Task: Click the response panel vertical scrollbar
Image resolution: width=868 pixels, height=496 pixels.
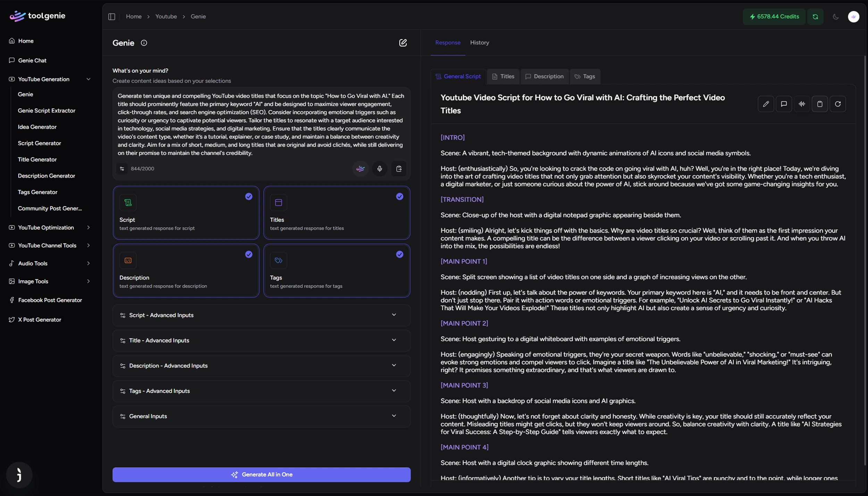Action: (865, 260)
